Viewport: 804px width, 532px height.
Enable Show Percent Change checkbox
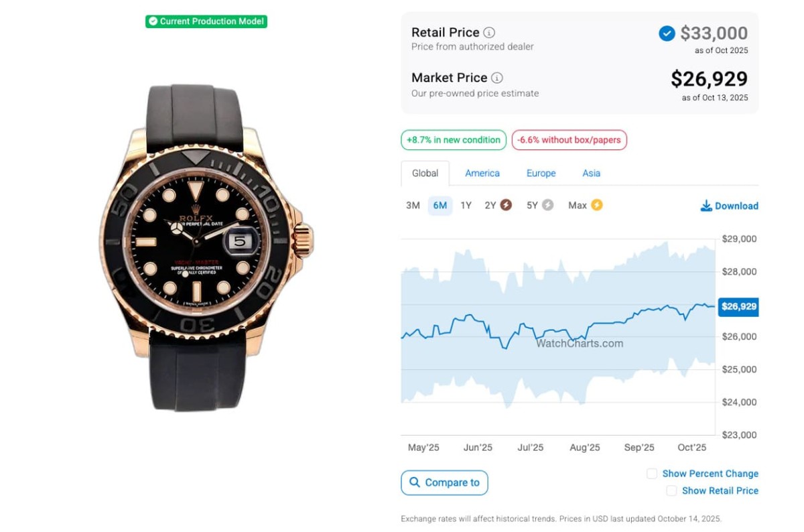(x=652, y=474)
